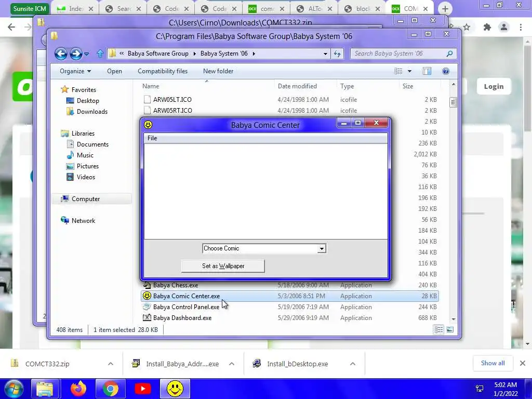The width and height of the screenshot is (532, 399).
Task: Open the File menu in Comic Center
Action: 152,138
